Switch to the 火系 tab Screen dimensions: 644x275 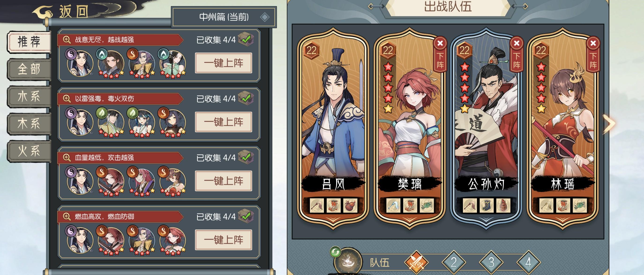point(29,151)
